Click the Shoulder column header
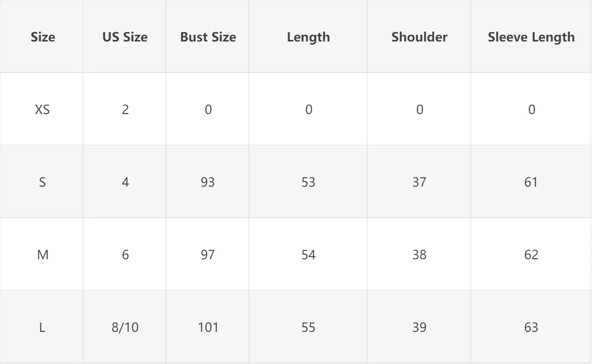The image size is (592, 364). [419, 37]
